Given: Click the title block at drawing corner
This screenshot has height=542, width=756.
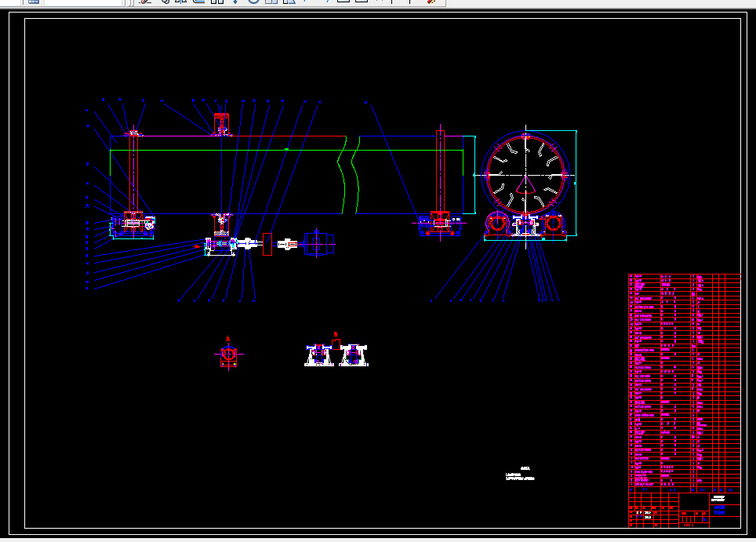Looking at the screenshot, I should 685,510.
